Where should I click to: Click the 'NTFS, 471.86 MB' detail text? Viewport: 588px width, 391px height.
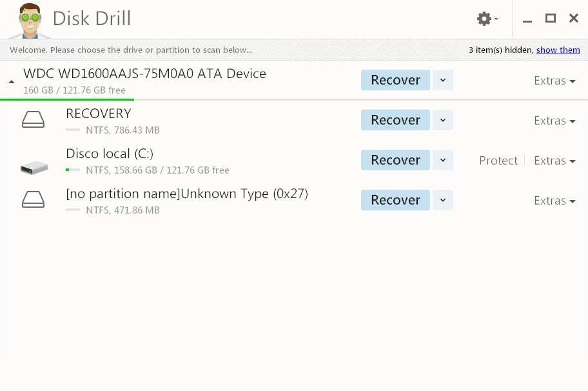122,210
